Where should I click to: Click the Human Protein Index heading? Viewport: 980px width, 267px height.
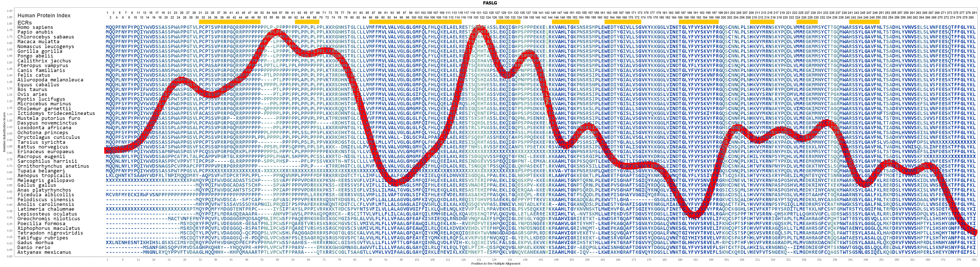[44, 16]
